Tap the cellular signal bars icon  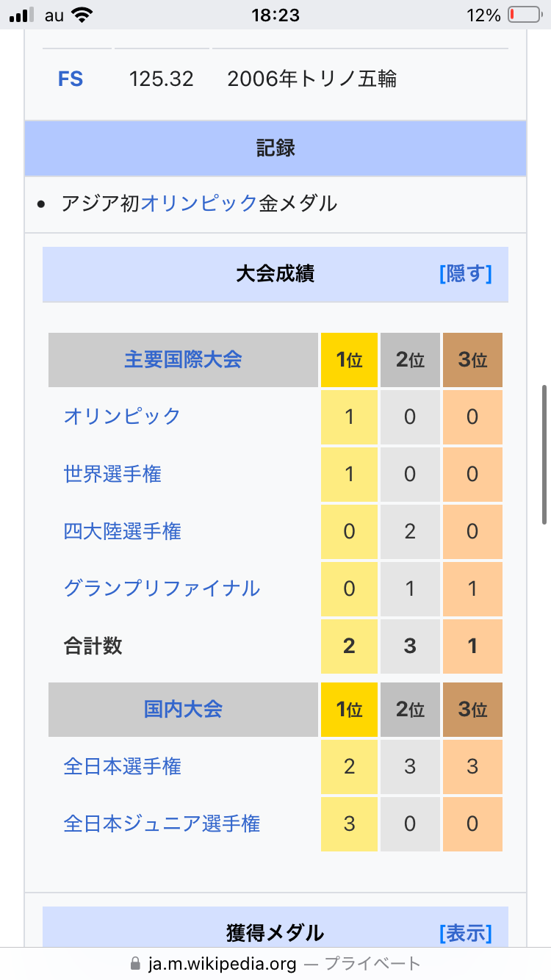click(x=22, y=15)
